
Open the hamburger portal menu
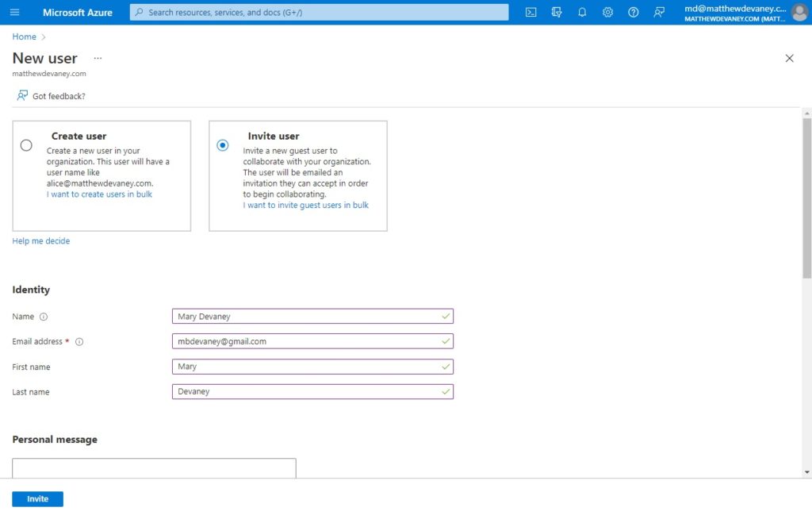pos(14,12)
